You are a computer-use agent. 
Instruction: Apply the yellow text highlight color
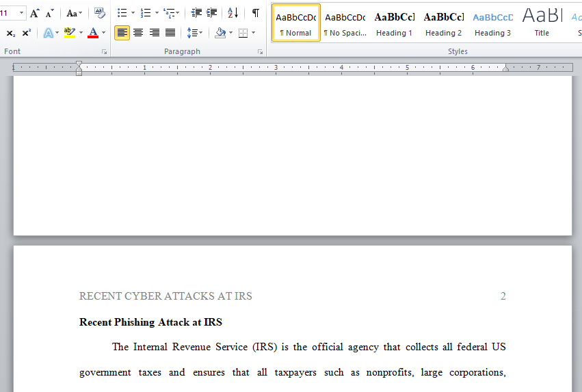click(69, 33)
